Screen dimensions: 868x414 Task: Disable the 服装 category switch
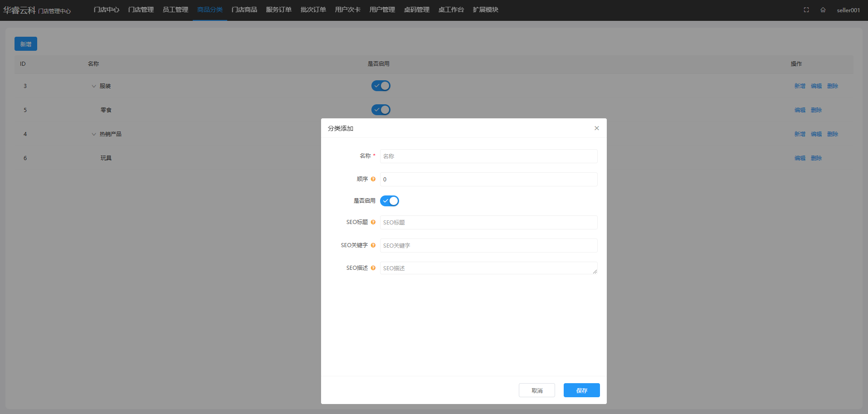pyautogui.click(x=381, y=86)
